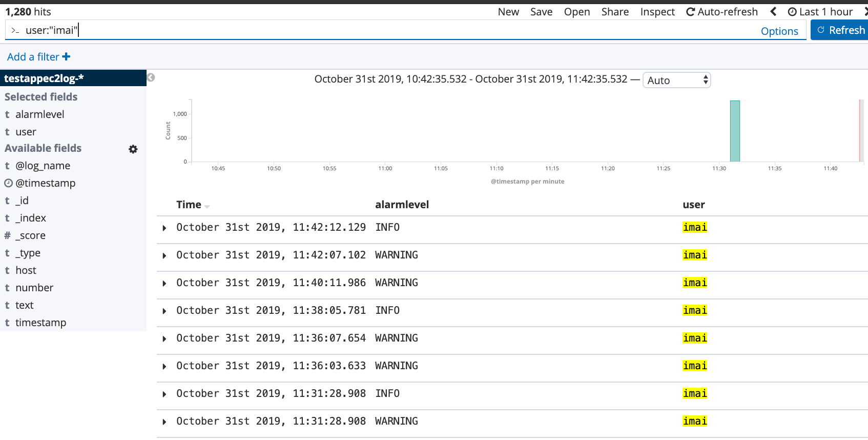Click the type icon beside host field
This screenshot has width=868, height=440.
click(7, 270)
